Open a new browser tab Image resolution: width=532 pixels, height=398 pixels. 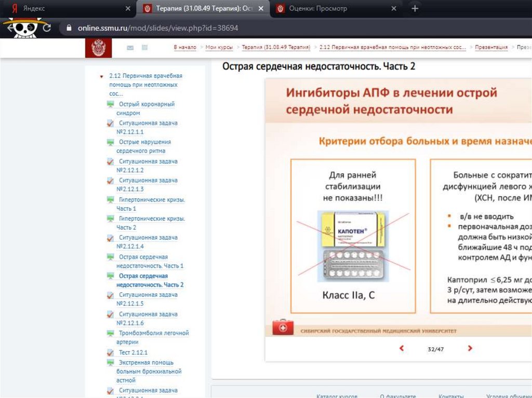415,8
